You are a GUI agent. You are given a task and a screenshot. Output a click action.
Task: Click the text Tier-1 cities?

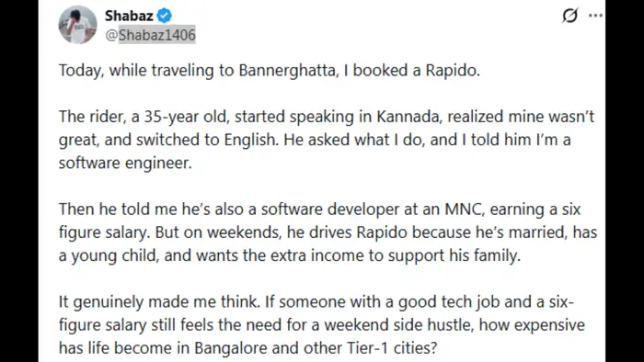(x=392, y=348)
